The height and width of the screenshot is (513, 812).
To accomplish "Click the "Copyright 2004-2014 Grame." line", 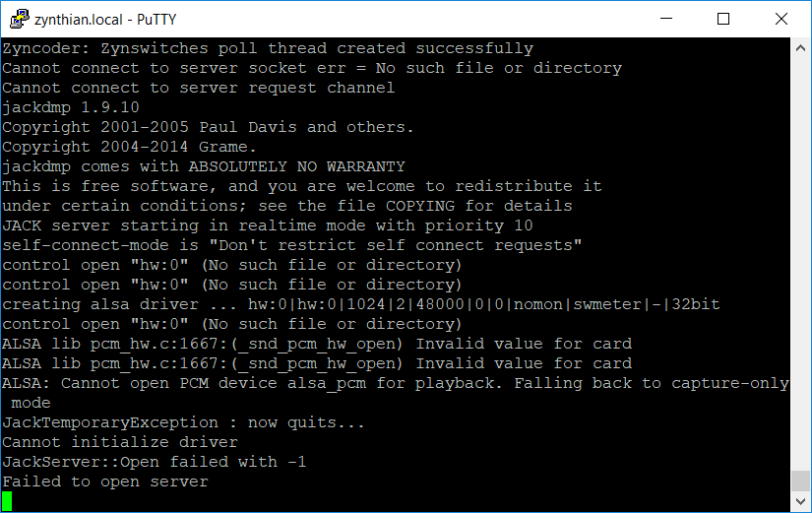I will coord(130,147).
